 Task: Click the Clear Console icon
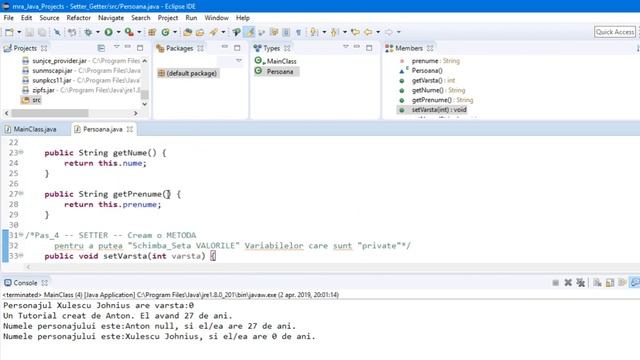click(597, 283)
